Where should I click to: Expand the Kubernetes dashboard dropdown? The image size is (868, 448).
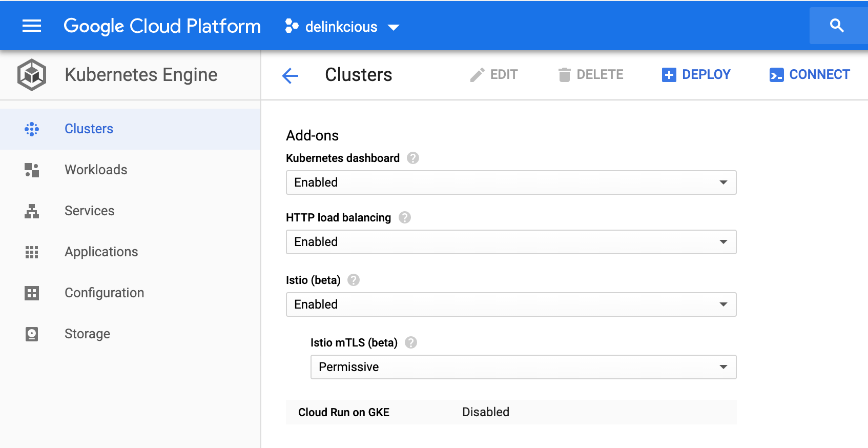pyautogui.click(x=511, y=182)
